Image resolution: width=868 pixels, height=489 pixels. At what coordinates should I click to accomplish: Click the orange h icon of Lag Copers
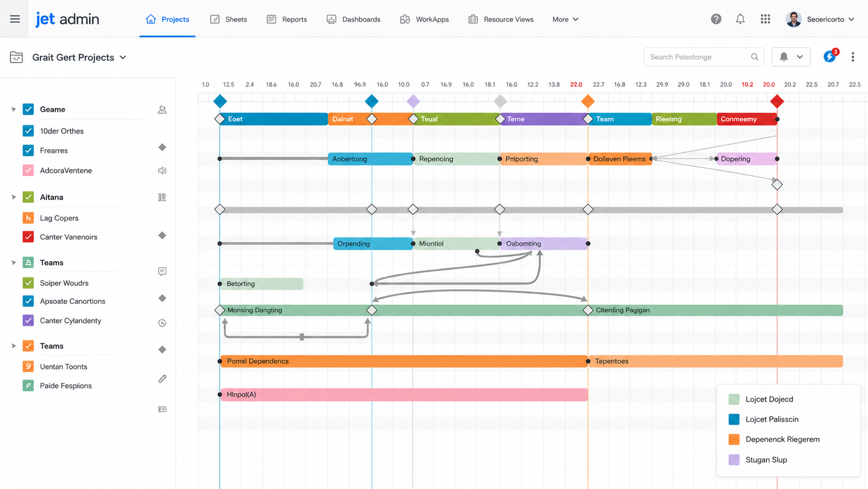[x=29, y=218]
